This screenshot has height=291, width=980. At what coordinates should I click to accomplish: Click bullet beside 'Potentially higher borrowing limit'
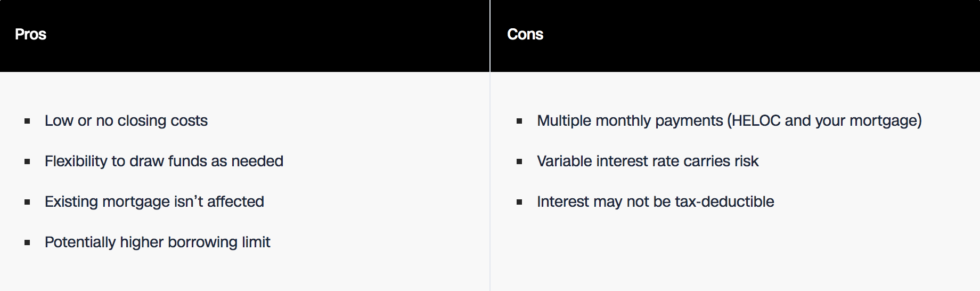coord(27,243)
